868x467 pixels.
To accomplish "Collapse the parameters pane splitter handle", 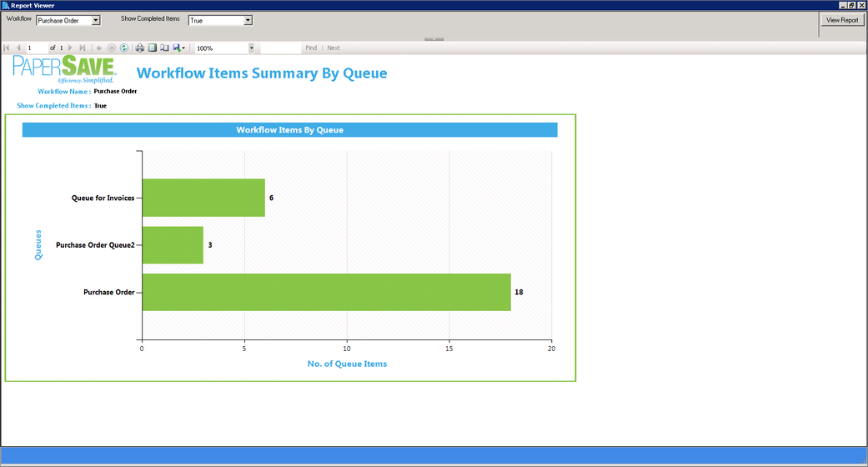I will 434,39.
